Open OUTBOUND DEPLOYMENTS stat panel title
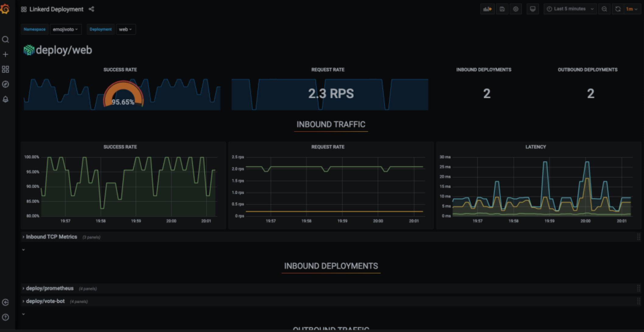Screen dimensions: 644x332 click(587, 70)
